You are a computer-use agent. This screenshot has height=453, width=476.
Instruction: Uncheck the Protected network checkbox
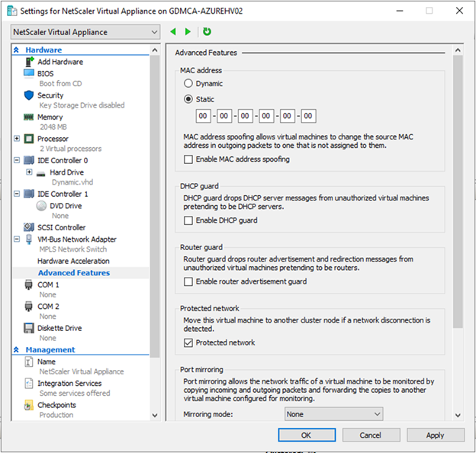[x=188, y=343]
